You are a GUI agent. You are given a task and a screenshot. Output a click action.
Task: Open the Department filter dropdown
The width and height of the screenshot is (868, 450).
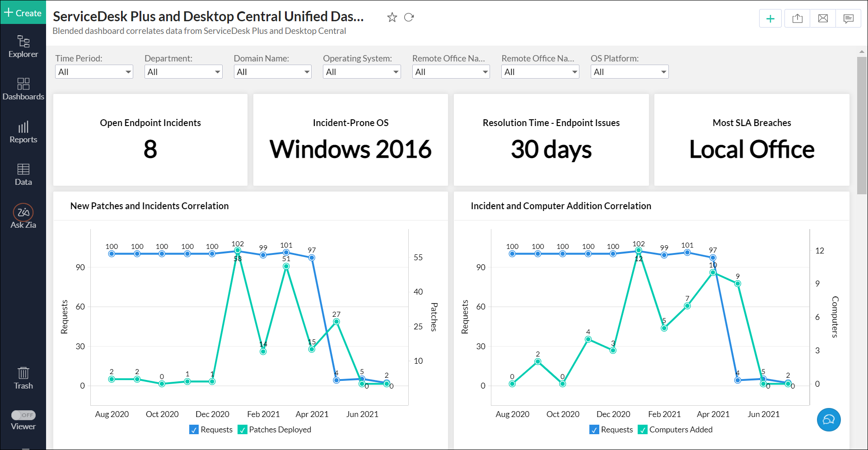click(x=183, y=72)
